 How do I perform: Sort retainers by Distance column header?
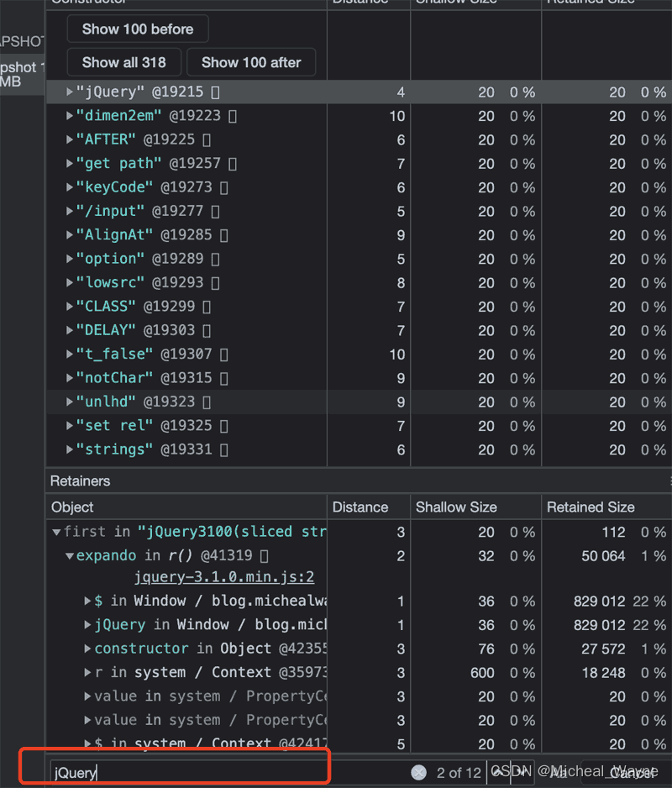click(x=360, y=507)
